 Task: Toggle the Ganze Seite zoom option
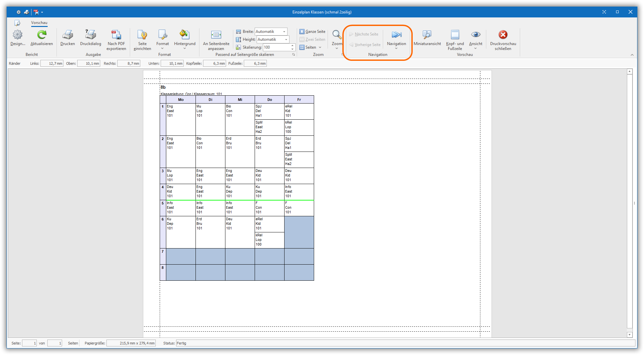[312, 32]
